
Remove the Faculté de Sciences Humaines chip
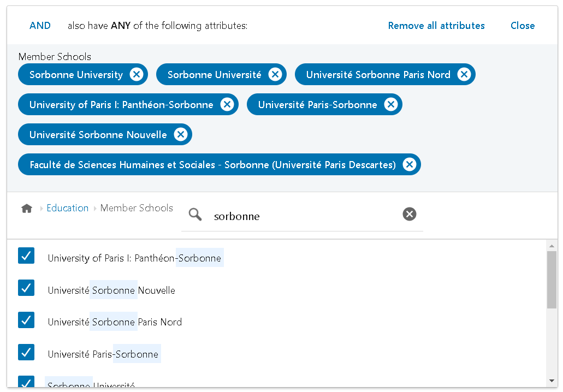(409, 164)
